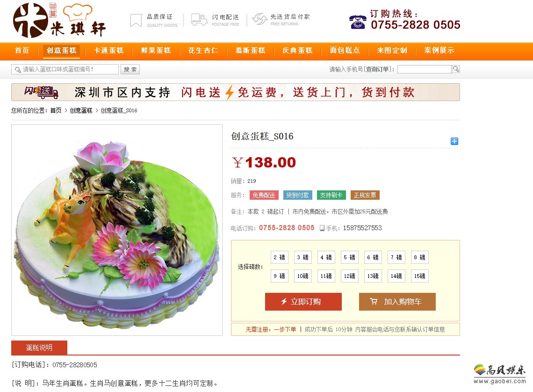Click the magnifier icon for order lookup
Image resolution: width=533 pixels, height=392 pixels.
click(x=456, y=69)
